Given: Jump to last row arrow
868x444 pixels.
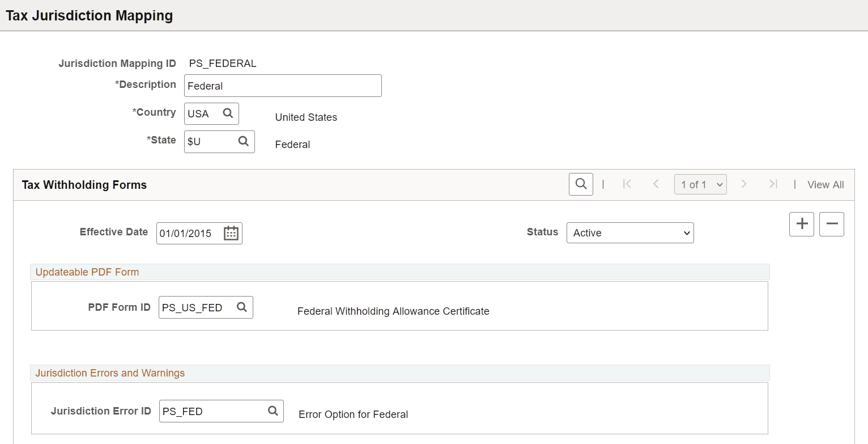Looking at the screenshot, I should coord(773,184).
